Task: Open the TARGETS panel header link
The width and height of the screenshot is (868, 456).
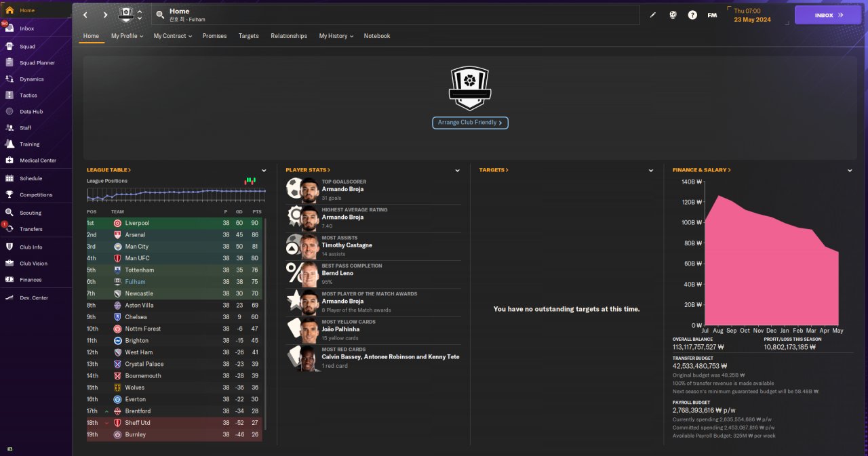Action: 494,170
